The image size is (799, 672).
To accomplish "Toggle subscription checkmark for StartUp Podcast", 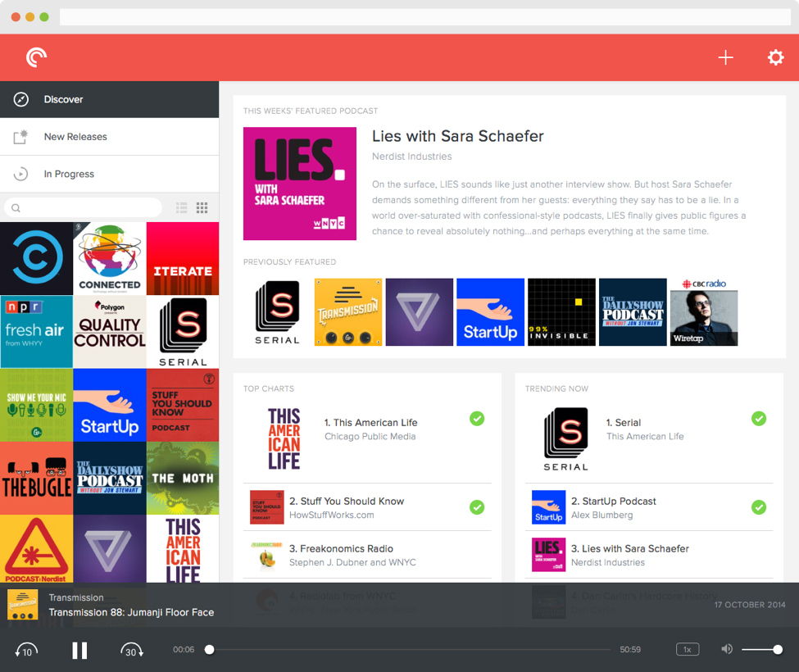I will coord(759,507).
